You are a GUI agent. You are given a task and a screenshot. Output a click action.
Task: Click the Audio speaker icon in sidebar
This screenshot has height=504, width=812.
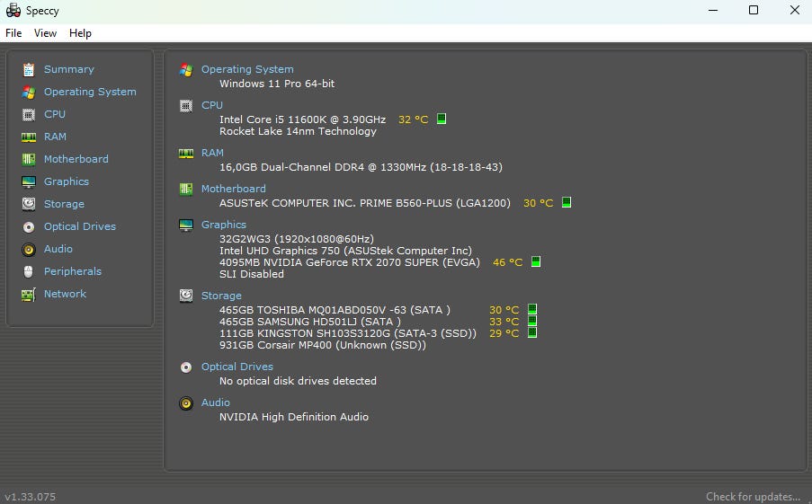[x=29, y=250]
